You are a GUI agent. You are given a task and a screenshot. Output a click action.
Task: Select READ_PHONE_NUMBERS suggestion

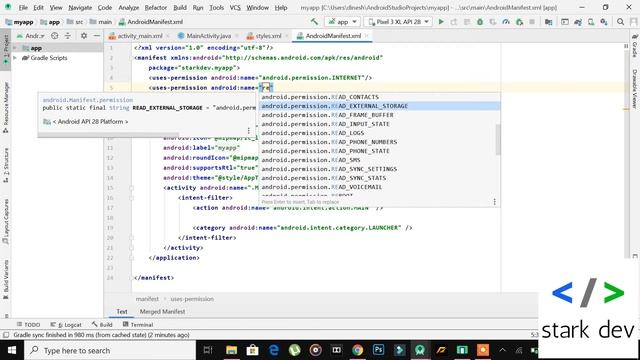(x=379, y=142)
